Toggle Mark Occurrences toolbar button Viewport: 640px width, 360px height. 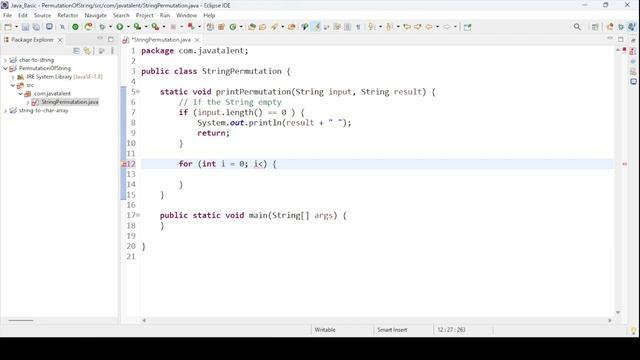[x=316, y=27]
